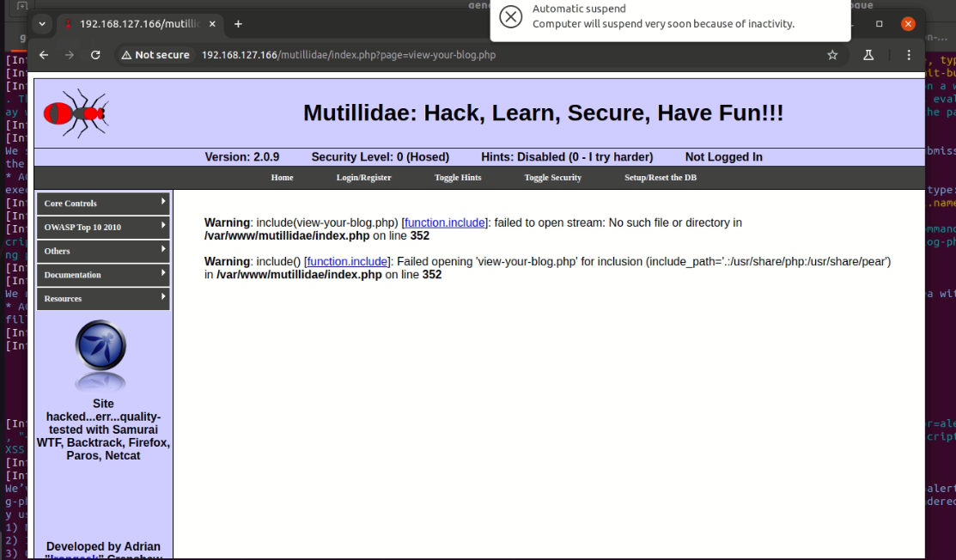Open a new browser tab
Image resolution: width=956 pixels, height=560 pixels.
pyautogui.click(x=239, y=24)
